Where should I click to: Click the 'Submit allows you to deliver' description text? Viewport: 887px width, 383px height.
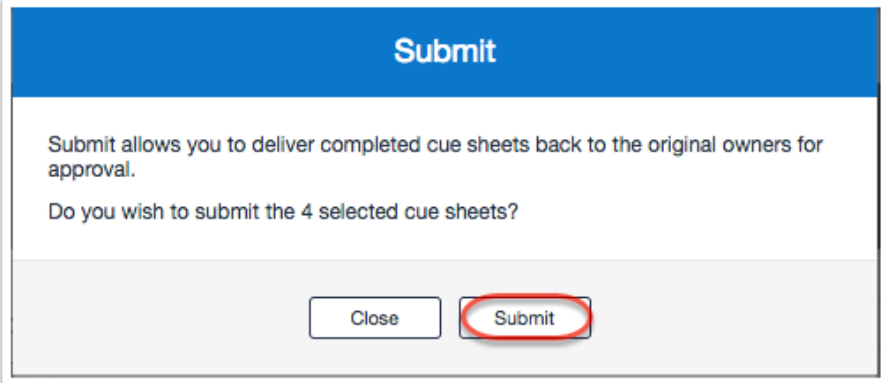(435, 157)
